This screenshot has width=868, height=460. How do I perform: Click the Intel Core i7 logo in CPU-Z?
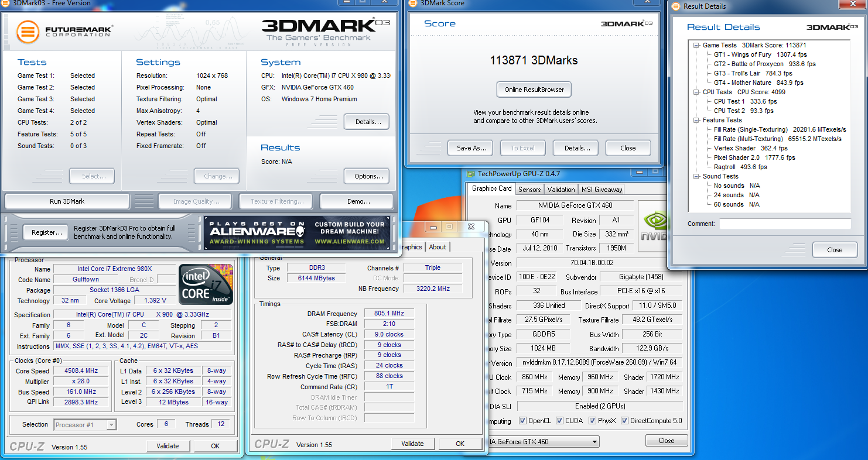click(x=206, y=284)
